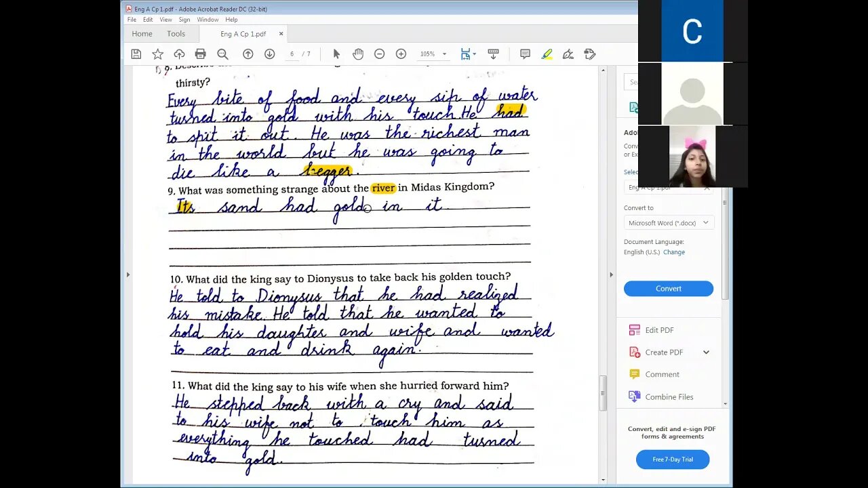The image size is (868, 488).
Task: Open the File menu
Action: [132, 20]
